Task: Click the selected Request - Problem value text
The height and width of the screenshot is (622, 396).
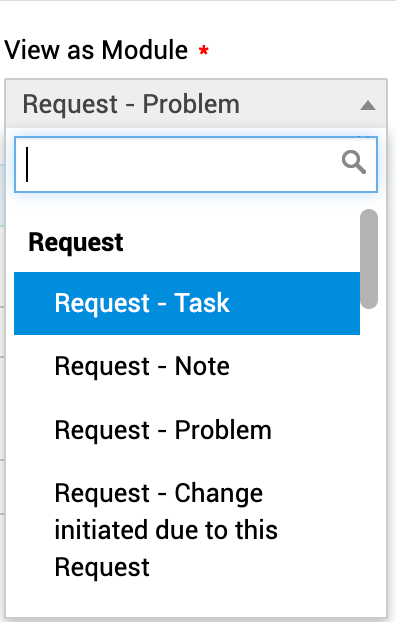Action: click(x=131, y=104)
